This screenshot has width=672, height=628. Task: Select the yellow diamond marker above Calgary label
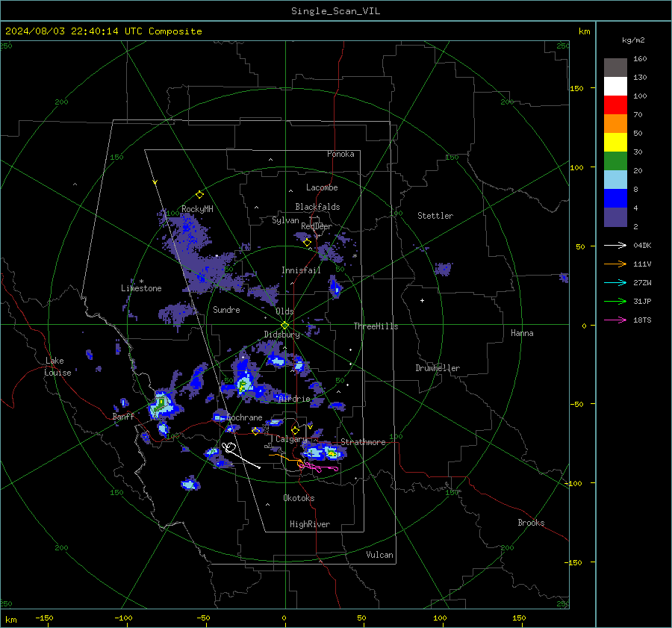click(295, 430)
